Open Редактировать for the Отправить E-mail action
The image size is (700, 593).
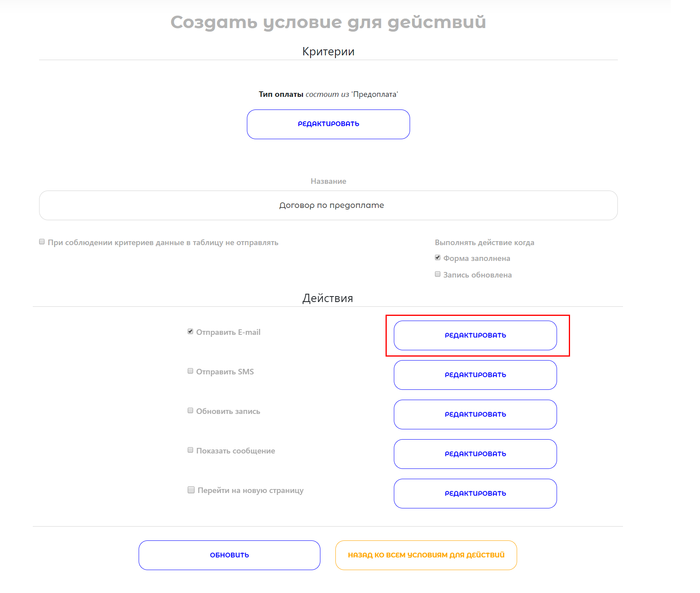coord(475,335)
